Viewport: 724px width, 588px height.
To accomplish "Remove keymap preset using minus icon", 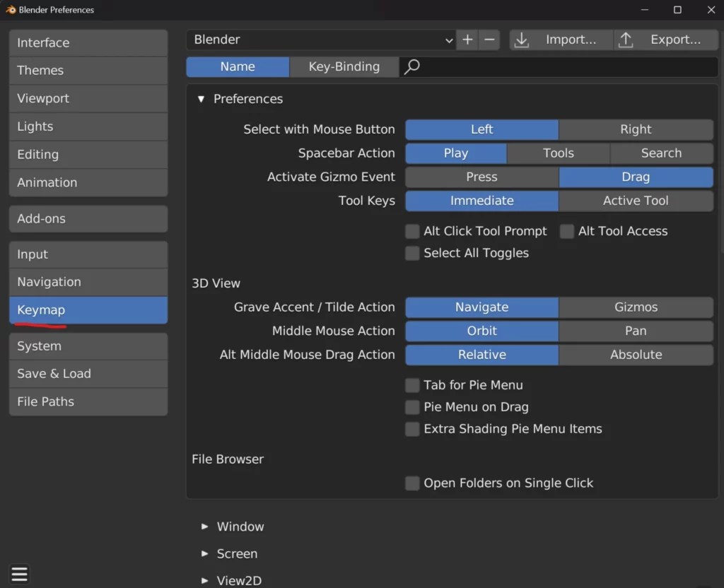I will pyautogui.click(x=489, y=40).
